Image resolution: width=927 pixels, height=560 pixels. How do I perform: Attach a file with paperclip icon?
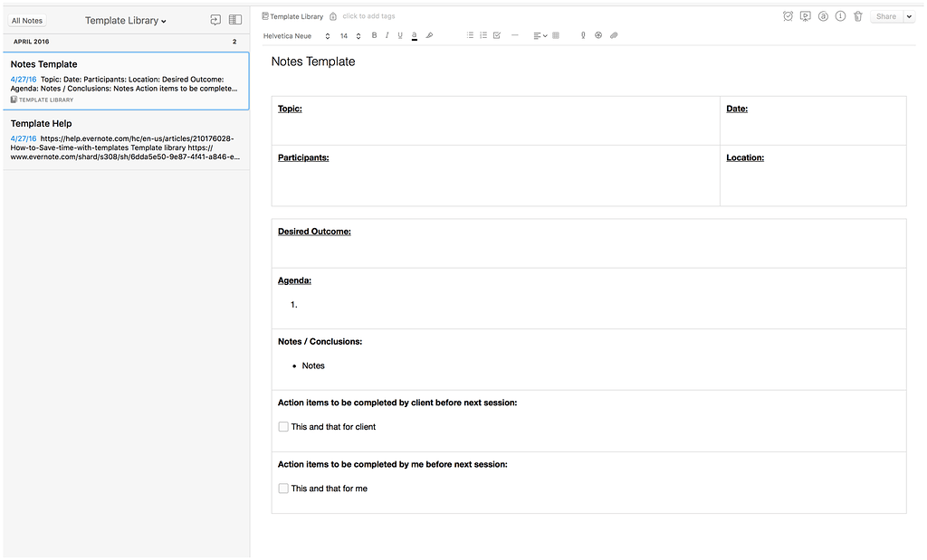click(x=614, y=35)
